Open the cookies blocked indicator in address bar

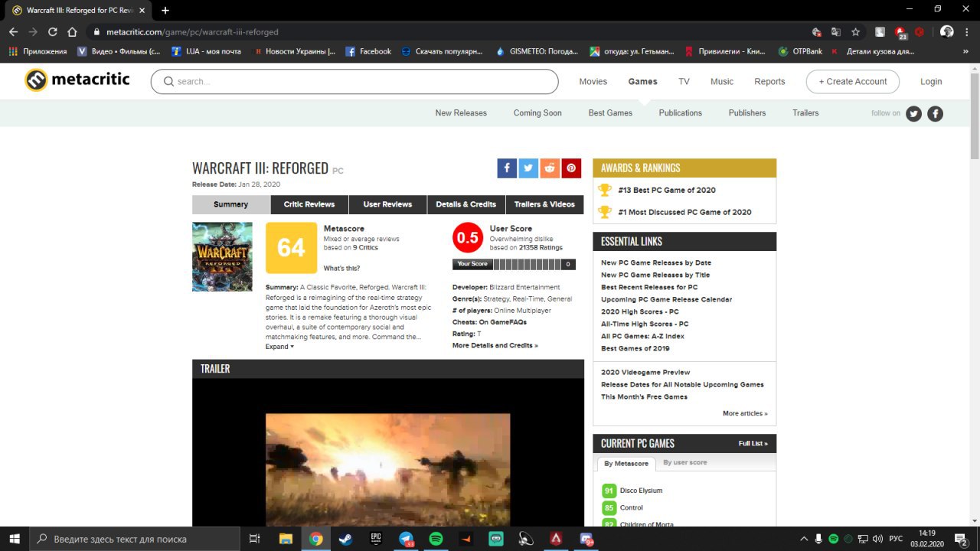pos(817,32)
